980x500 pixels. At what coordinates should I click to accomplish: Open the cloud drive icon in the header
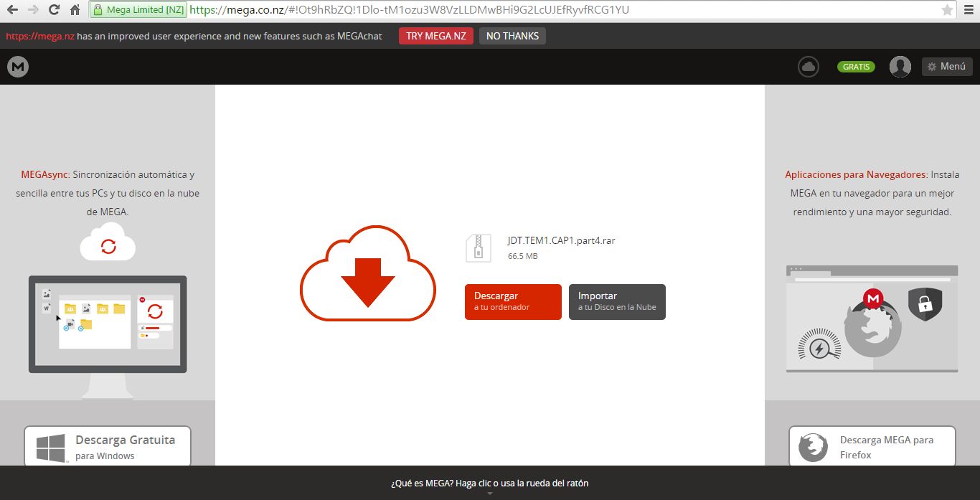[809, 67]
